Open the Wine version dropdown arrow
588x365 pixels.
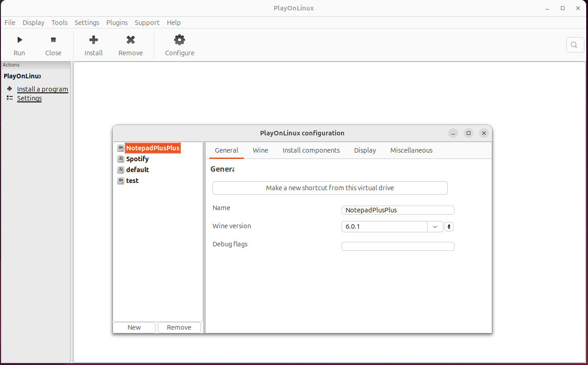435,226
